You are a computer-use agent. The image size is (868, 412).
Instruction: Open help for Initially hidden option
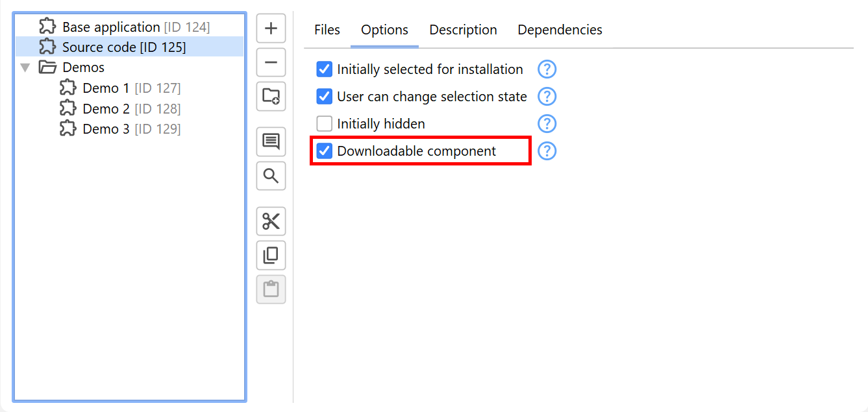click(547, 124)
